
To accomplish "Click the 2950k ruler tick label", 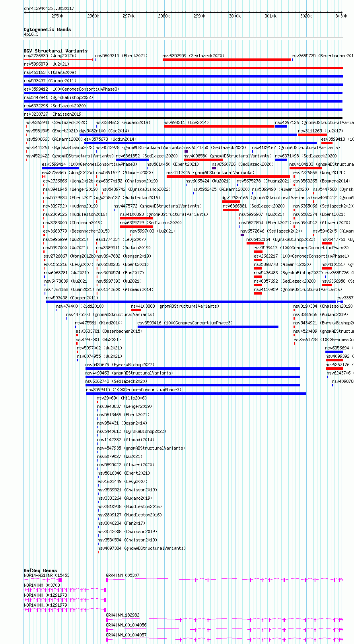I will pyautogui.click(x=57, y=16).
